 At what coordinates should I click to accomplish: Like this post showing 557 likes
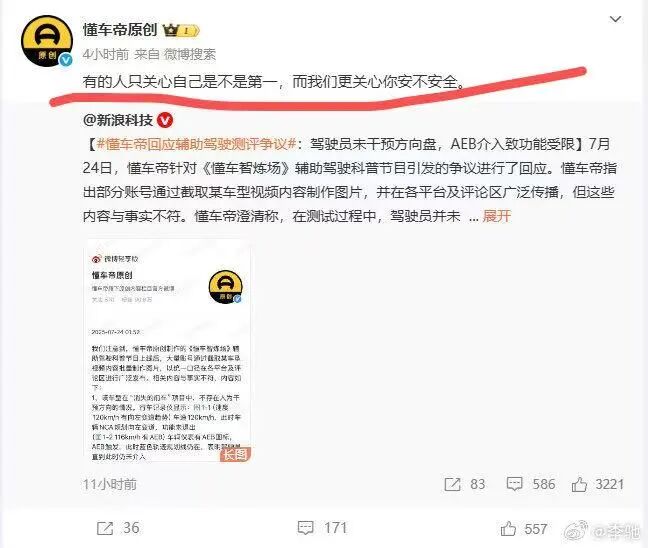(x=524, y=529)
